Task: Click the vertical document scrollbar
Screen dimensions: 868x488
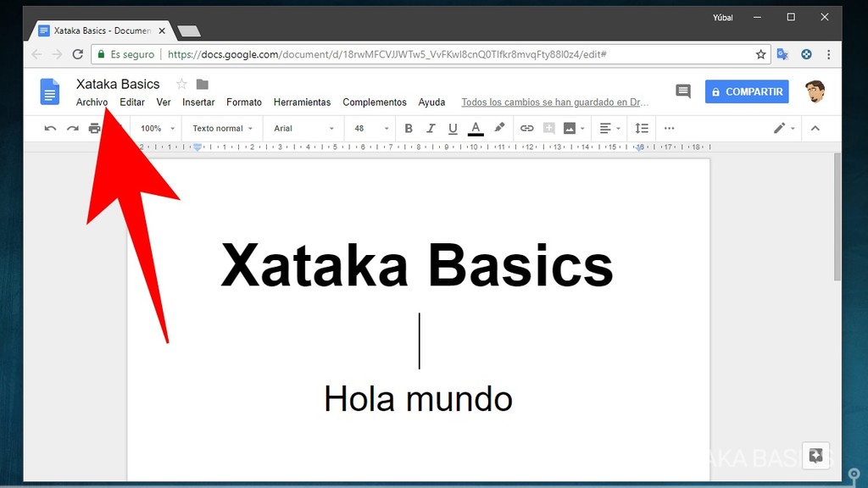Action: click(837, 217)
